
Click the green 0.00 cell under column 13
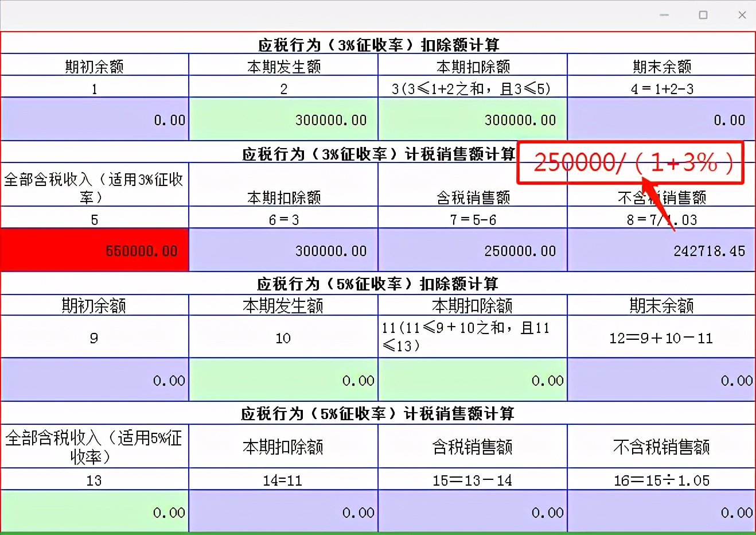[95, 511]
